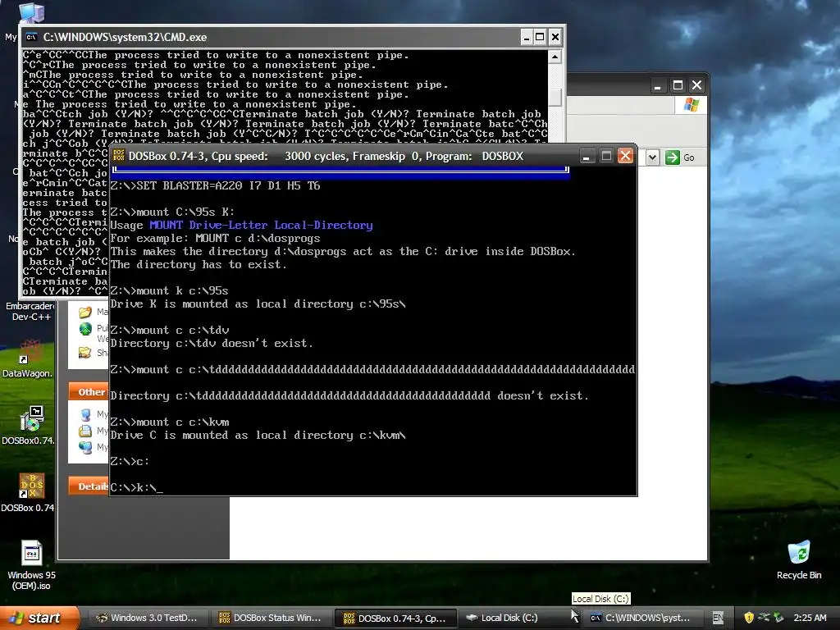Expand the Details panel in Explorer
Viewport: 840px width, 630px height.
pos(89,486)
